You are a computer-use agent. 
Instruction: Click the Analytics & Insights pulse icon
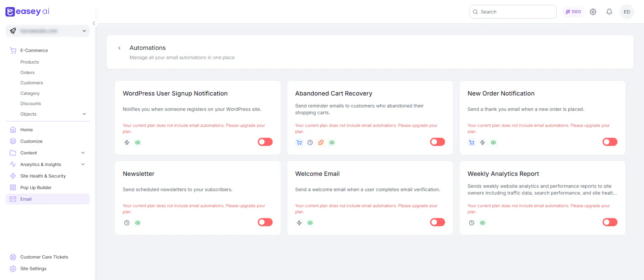point(13,164)
